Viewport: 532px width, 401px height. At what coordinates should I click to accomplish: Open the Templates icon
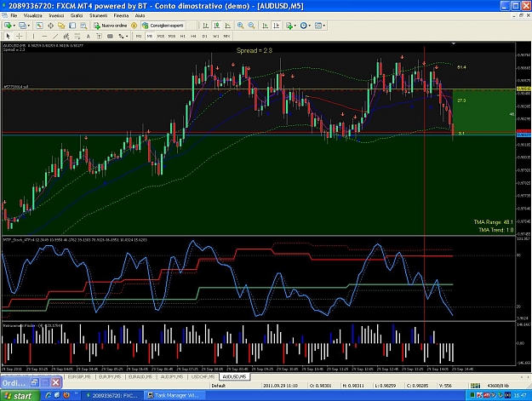click(x=318, y=26)
